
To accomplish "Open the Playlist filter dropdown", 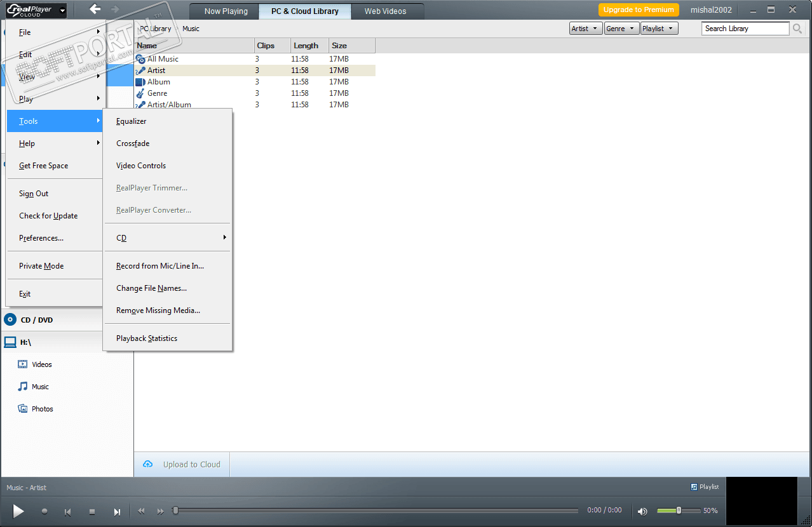I will coord(660,29).
